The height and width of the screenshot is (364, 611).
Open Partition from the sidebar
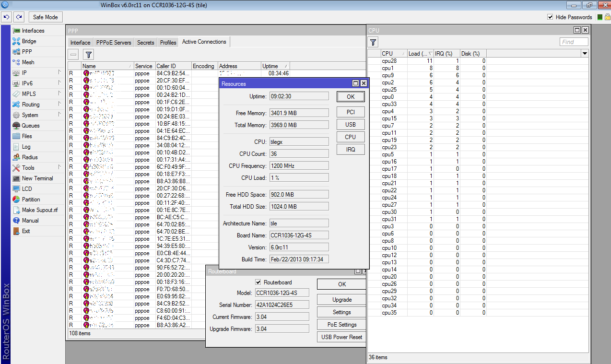tap(31, 200)
